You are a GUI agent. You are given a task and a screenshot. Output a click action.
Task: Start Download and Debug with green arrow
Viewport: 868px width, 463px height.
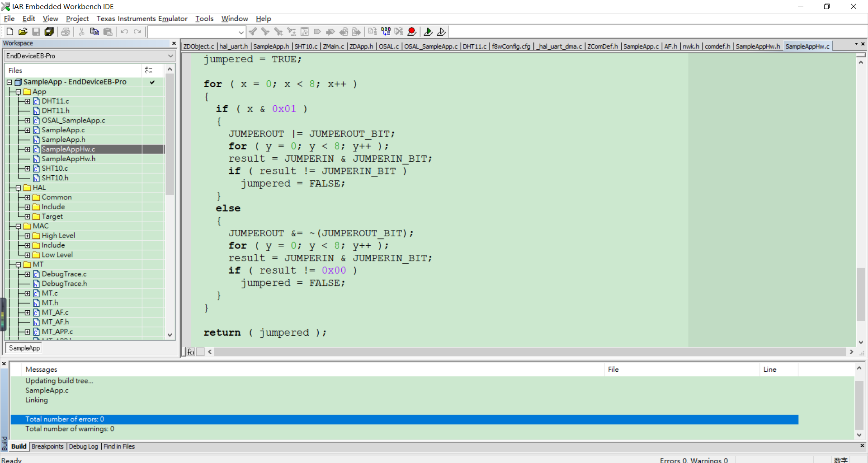[x=428, y=32]
